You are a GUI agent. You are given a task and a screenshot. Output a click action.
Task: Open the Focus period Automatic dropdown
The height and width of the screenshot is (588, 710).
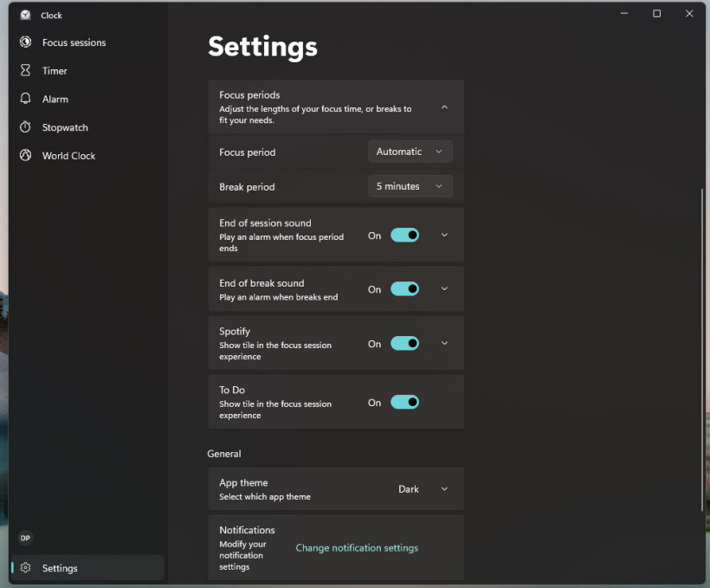[410, 151]
